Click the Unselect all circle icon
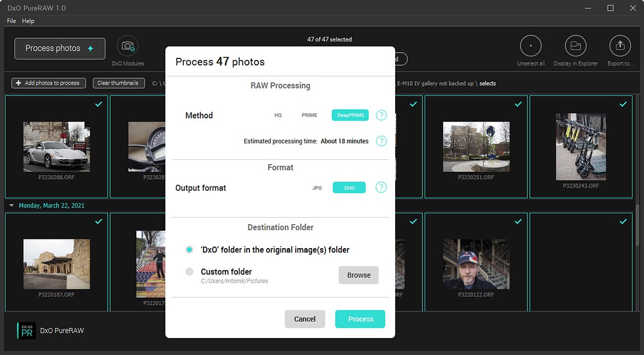Screen dimensions: 644x355 [530, 46]
